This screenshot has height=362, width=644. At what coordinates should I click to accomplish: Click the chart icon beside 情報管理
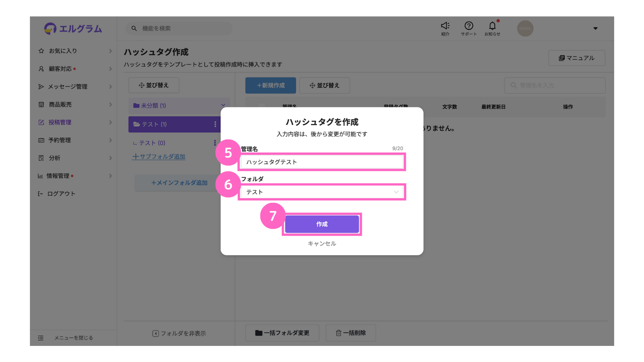(40, 176)
